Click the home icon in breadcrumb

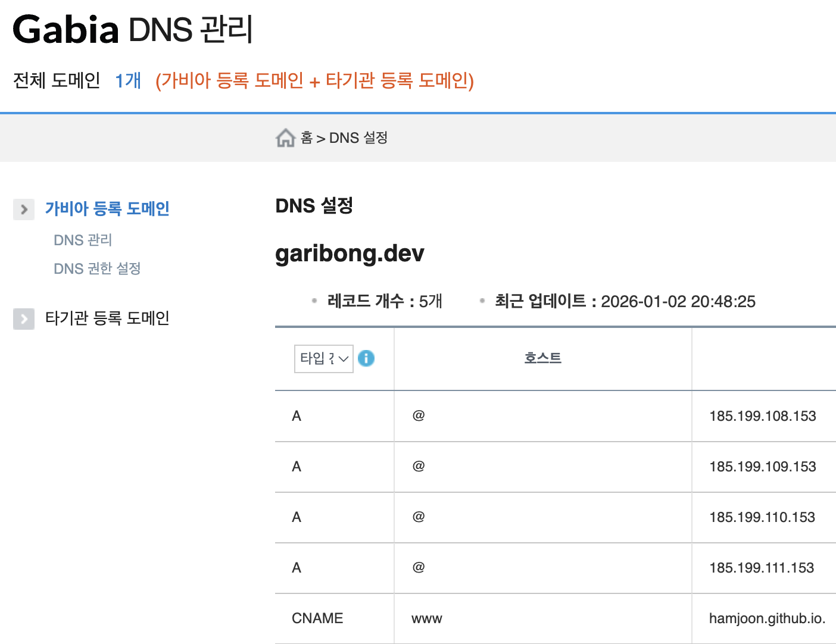[286, 138]
